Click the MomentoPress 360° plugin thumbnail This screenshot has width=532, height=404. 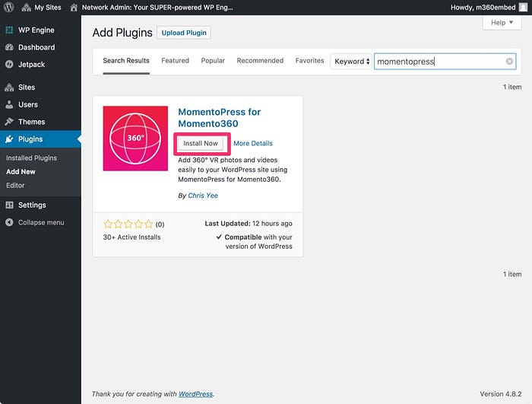pyautogui.click(x=135, y=138)
